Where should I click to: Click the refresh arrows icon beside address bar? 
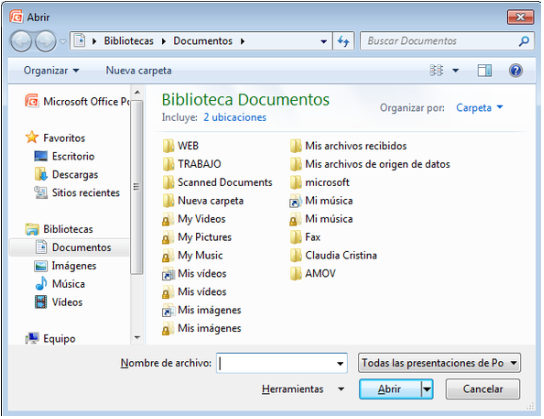(x=343, y=41)
